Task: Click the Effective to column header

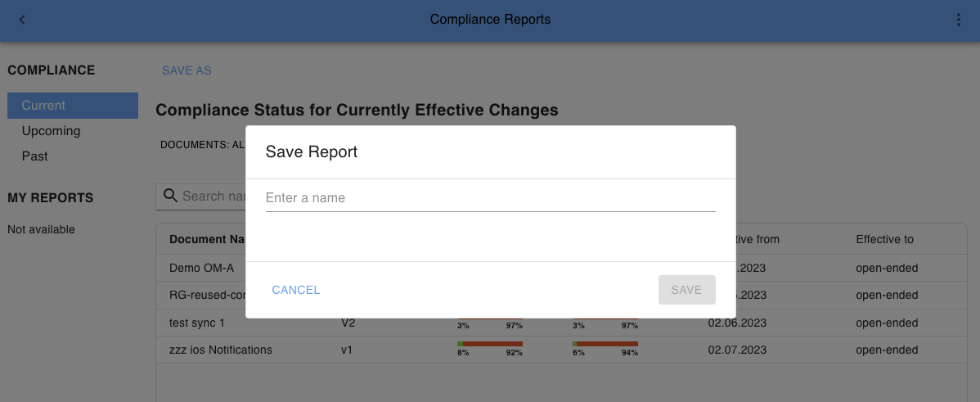Action: [x=884, y=239]
